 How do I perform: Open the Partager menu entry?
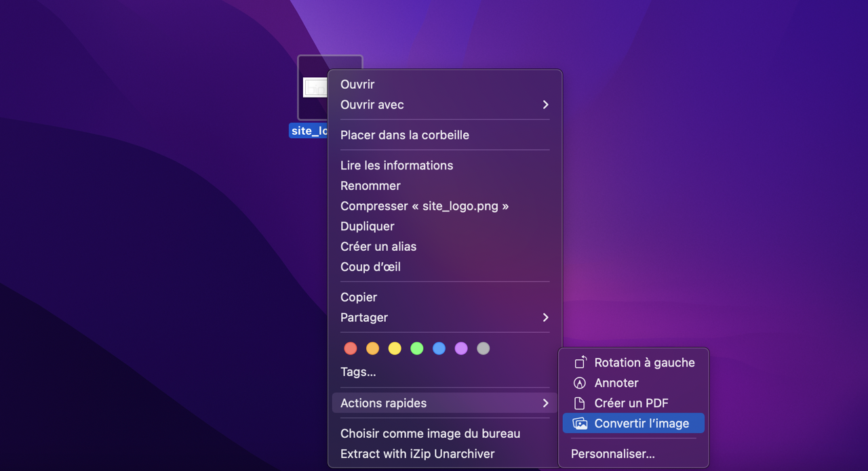coord(445,318)
